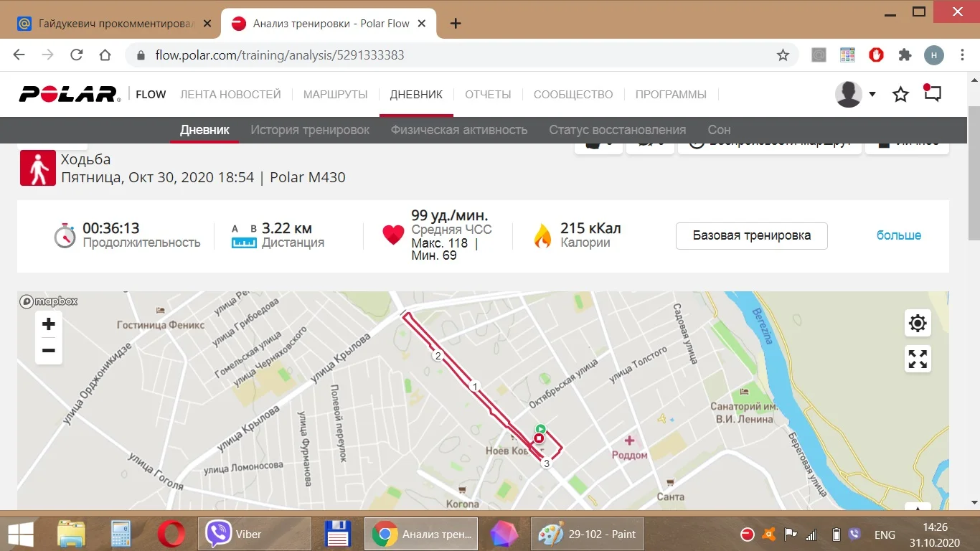Open Windows Start menu
The height and width of the screenshot is (551, 980).
[22, 534]
